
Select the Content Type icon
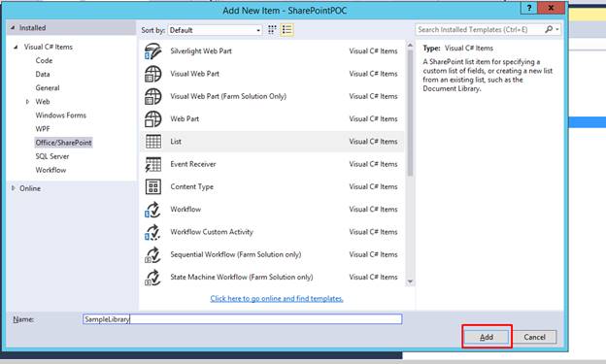point(153,186)
